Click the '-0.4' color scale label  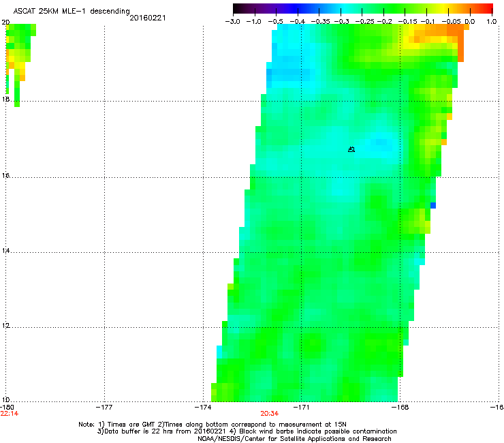coord(298,22)
